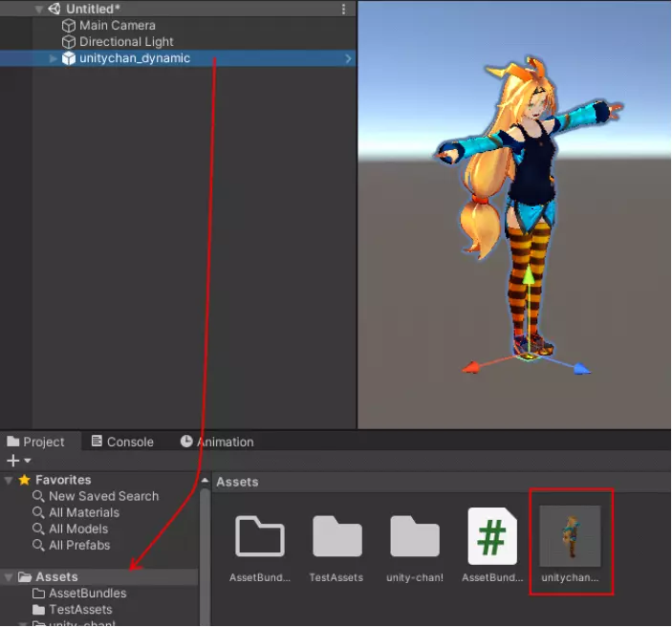Open prefab via arrow on unitychan_dynamic row
Viewport: 672px width, 627px height.
tap(348, 58)
